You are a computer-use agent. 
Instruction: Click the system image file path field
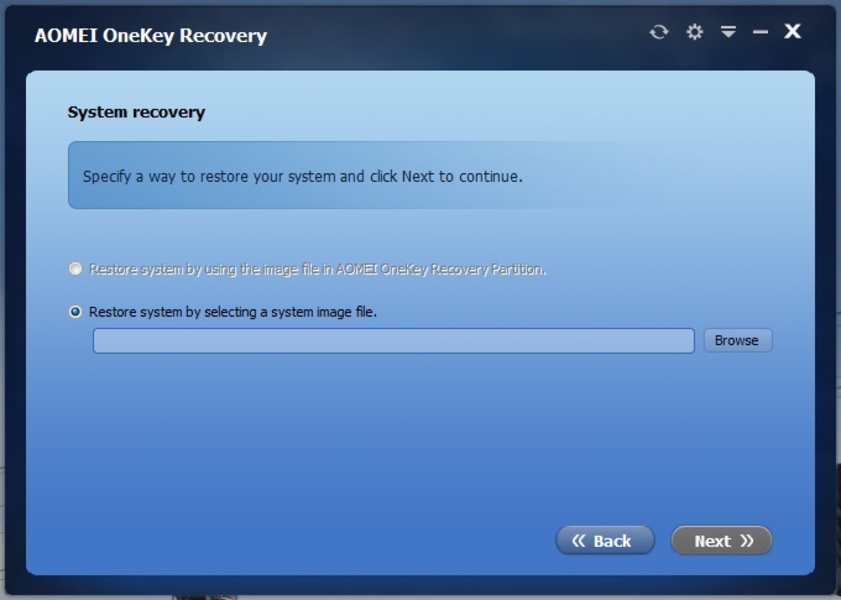pyautogui.click(x=394, y=341)
